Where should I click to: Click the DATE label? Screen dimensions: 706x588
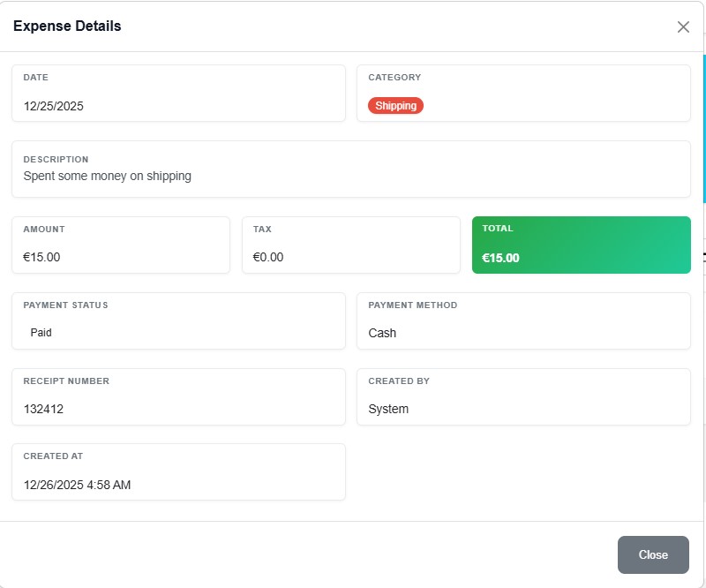tap(36, 77)
